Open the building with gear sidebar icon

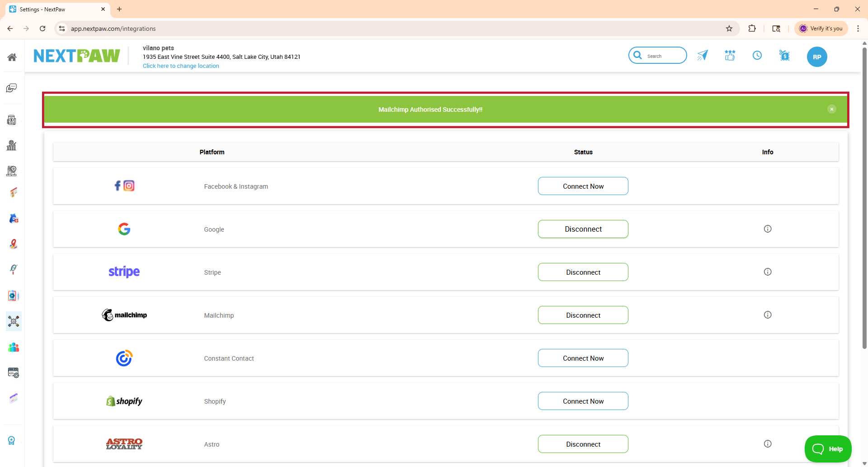tap(12, 171)
